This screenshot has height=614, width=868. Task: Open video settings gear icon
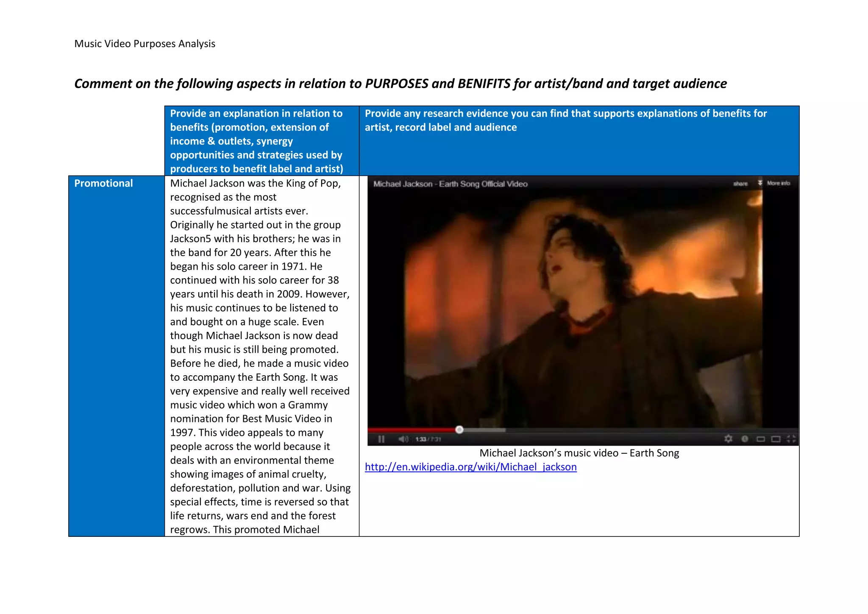pyautogui.click(x=728, y=439)
